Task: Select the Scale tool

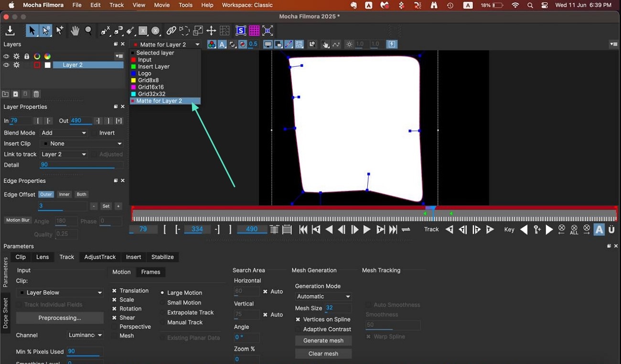Action: click(x=198, y=31)
